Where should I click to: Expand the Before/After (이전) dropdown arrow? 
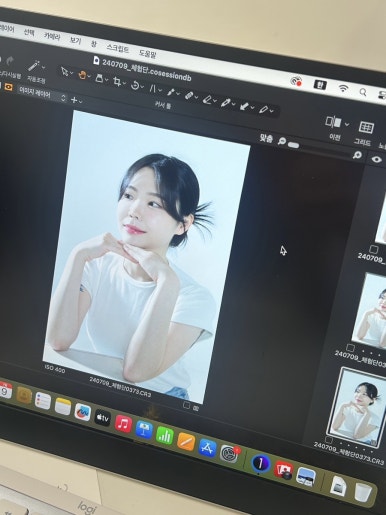[347, 124]
